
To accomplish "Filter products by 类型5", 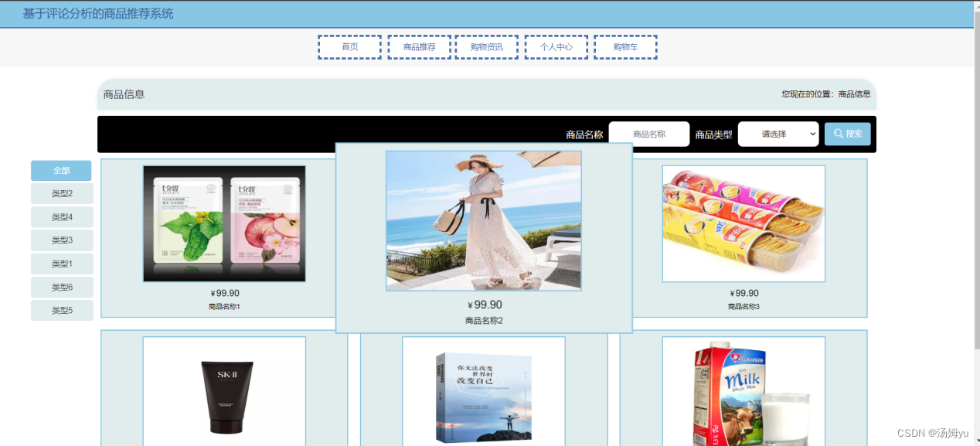I will (x=62, y=311).
